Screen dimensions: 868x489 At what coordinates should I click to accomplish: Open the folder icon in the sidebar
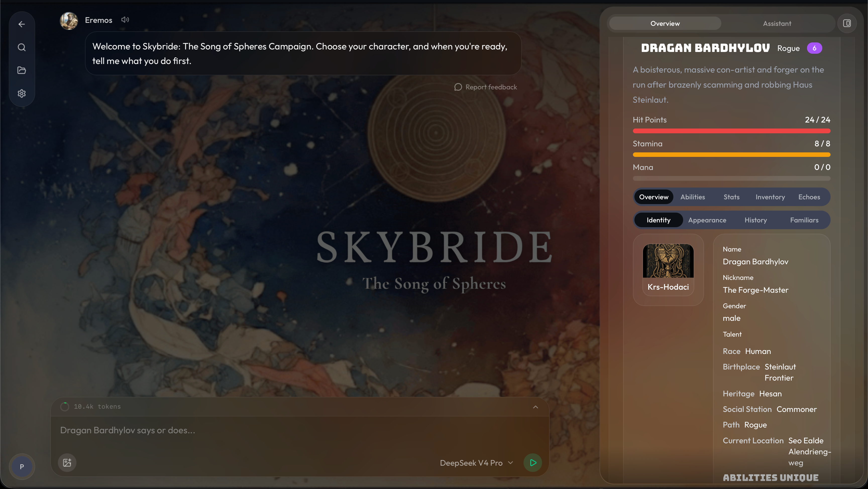22,70
